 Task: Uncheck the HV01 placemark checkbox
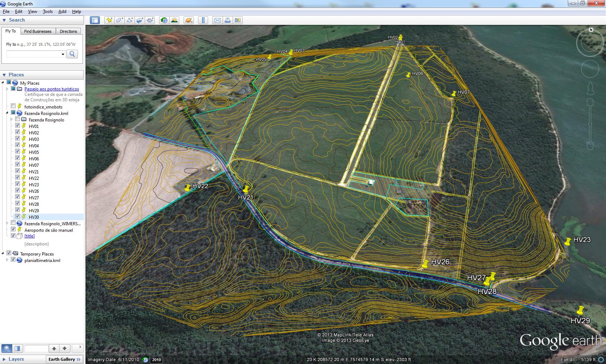(x=17, y=126)
